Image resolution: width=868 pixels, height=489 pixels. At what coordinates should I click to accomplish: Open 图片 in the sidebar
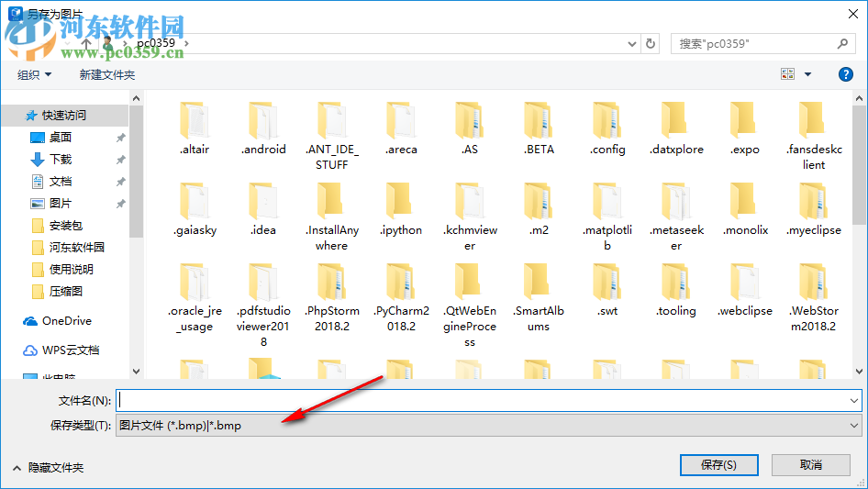point(61,204)
